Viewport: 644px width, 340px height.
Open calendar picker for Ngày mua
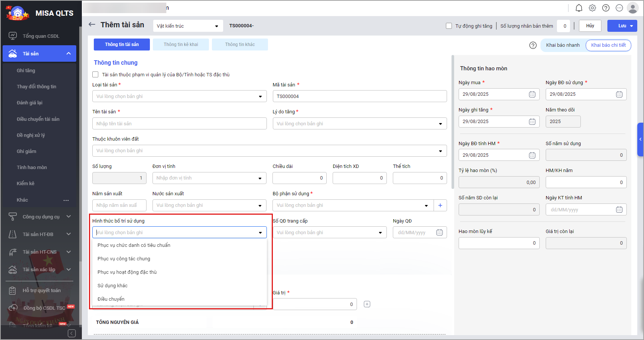click(x=532, y=94)
